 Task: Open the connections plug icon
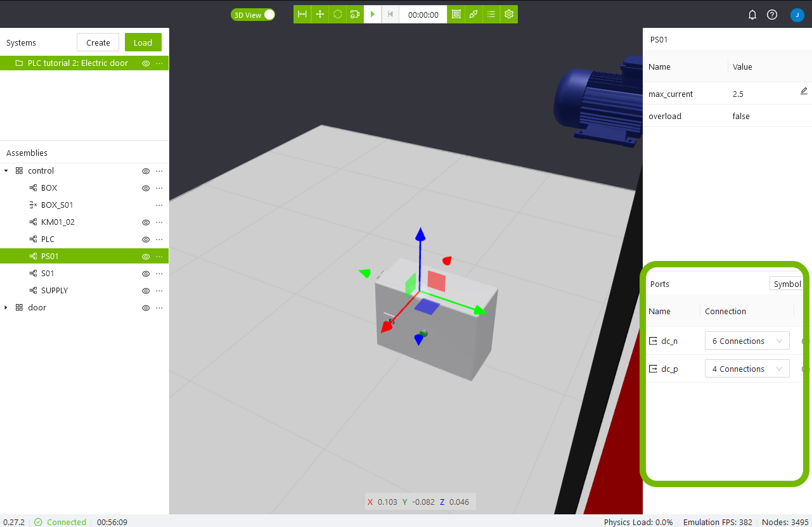coord(474,15)
